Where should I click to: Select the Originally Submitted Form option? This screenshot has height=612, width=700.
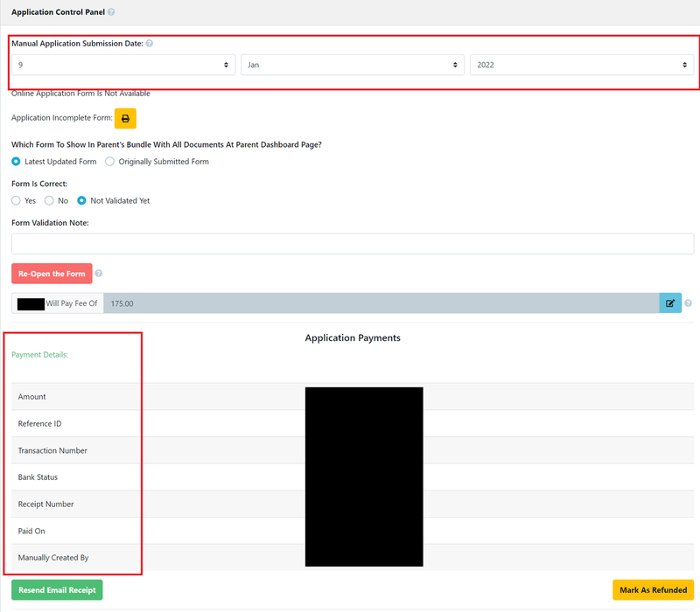110,162
